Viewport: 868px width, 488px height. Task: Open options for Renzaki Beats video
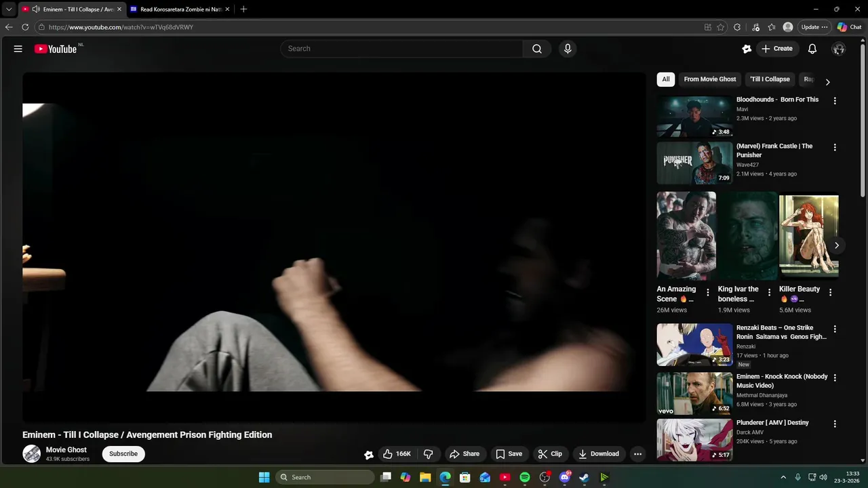pos(835,329)
